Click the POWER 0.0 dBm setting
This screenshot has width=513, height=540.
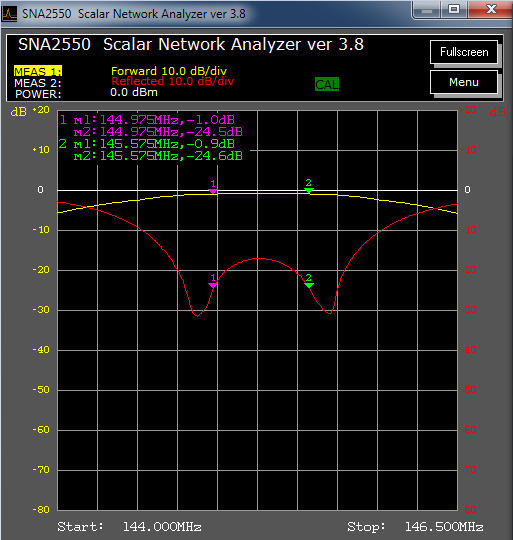pos(134,92)
